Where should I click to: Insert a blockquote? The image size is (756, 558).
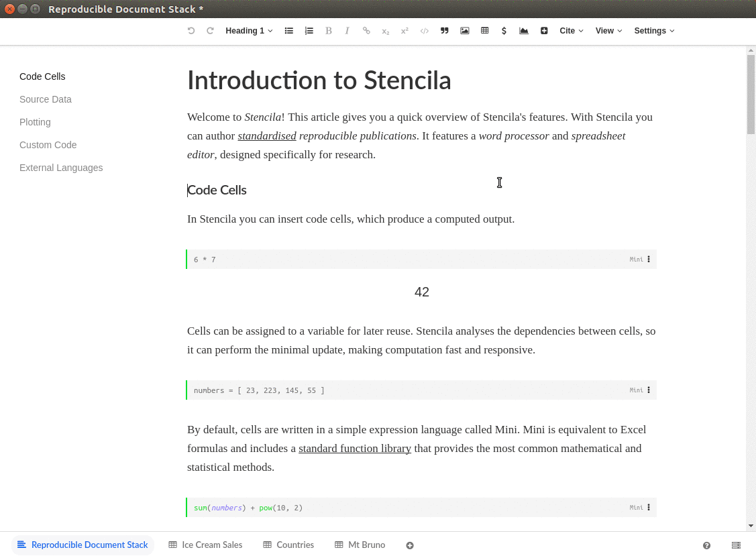[445, 30]
